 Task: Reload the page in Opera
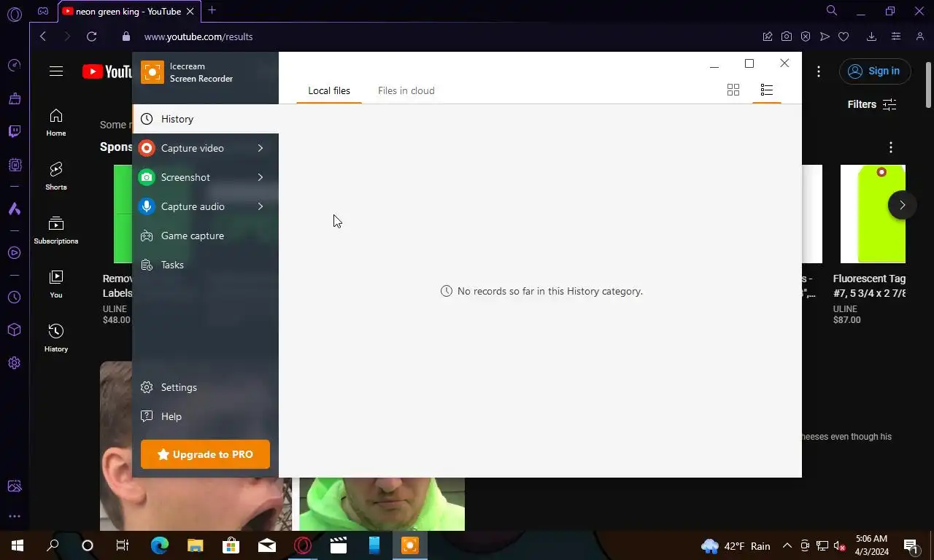pos(91,36)
